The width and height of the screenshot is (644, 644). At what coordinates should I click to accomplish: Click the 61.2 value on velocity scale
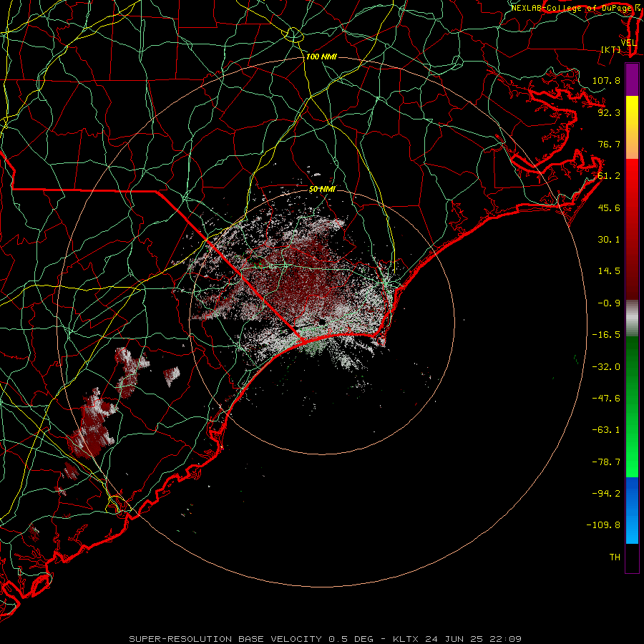[x=609, y=176]
